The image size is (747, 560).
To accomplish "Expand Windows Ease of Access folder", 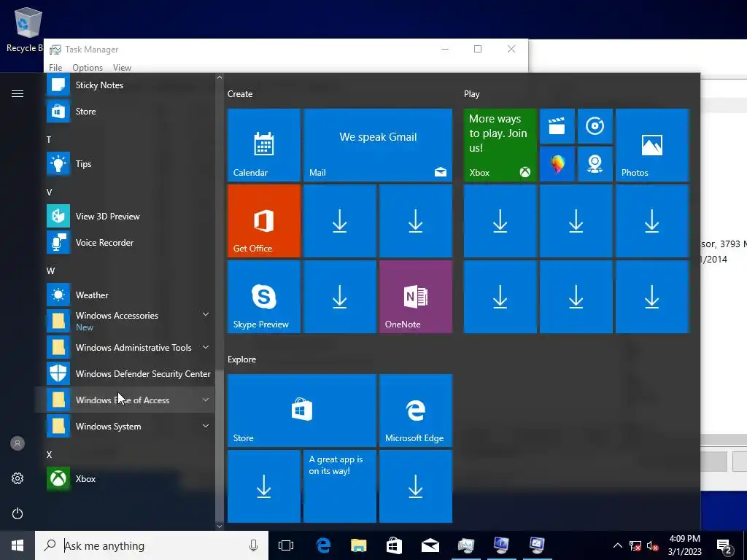I will [125, 400].
